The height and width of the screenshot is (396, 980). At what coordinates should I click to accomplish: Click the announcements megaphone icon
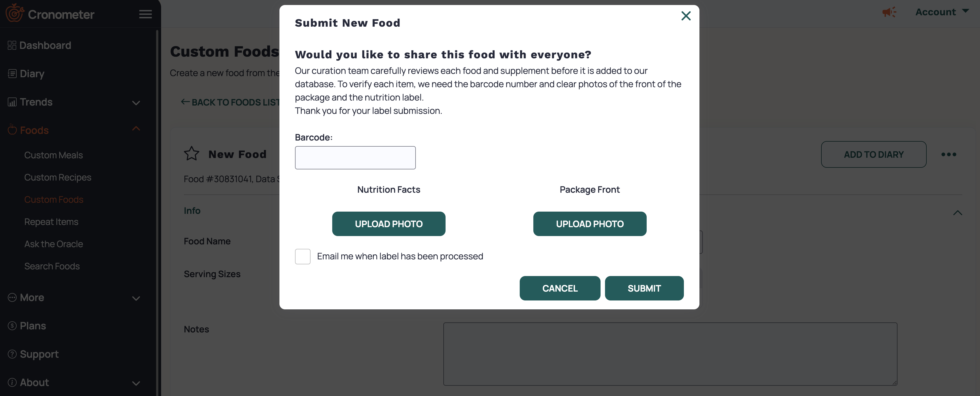(889, 12)
